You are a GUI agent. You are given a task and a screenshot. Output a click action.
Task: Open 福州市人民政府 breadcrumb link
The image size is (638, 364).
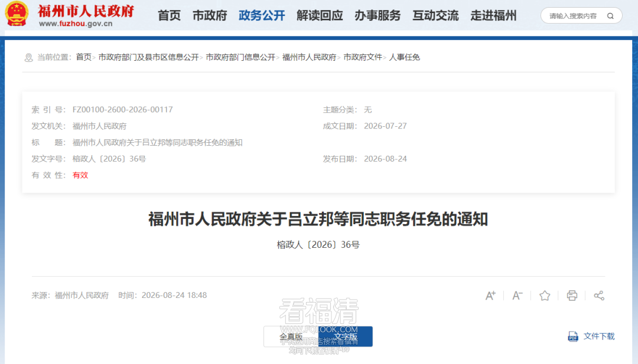(x=309, y=57)
